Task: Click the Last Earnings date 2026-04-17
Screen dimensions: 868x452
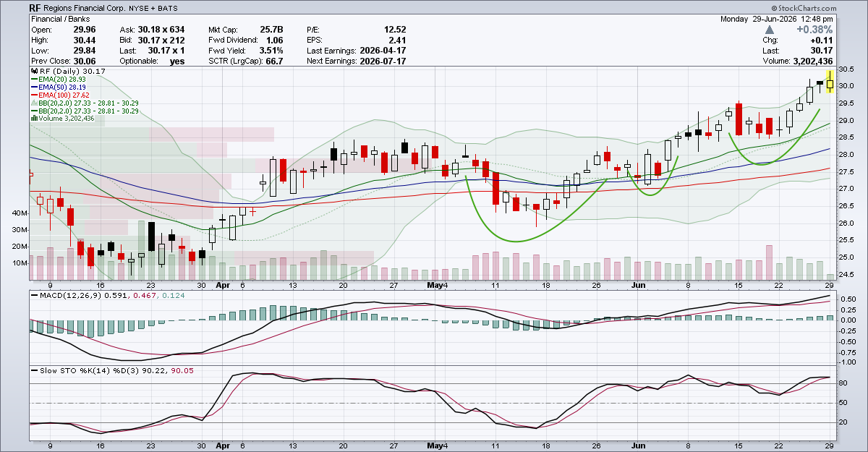Action: point(383,51)
